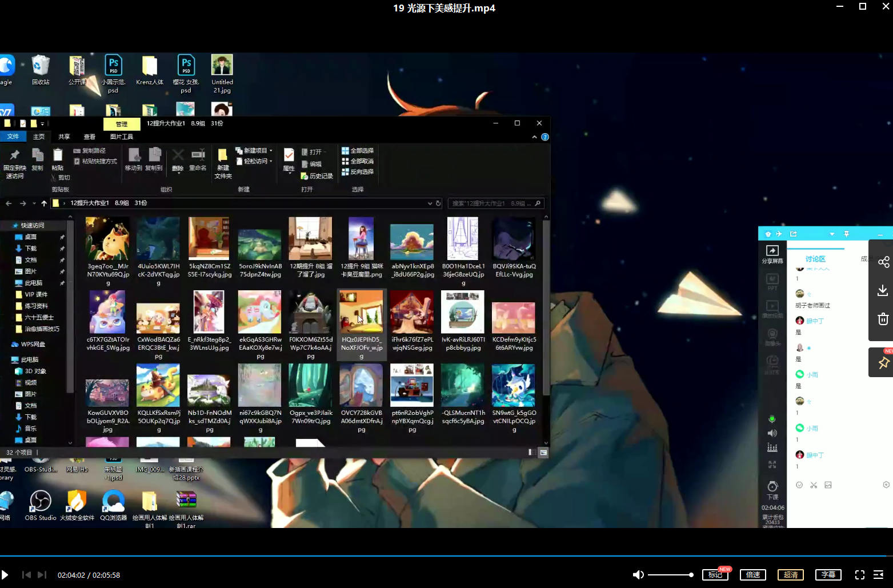This screenshot has width=893, height=588.
Task: Click the trash can delete icon
Action: [883, 319]
